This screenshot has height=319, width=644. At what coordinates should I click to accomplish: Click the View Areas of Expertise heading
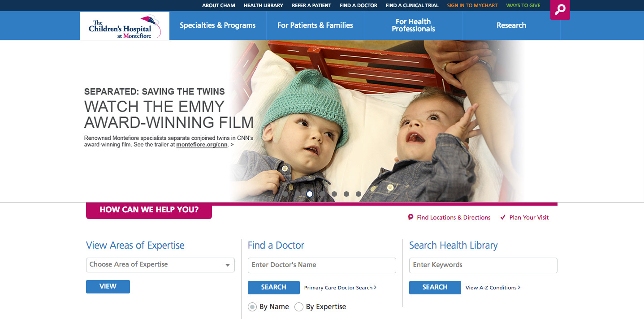click(x=135, y=246)
